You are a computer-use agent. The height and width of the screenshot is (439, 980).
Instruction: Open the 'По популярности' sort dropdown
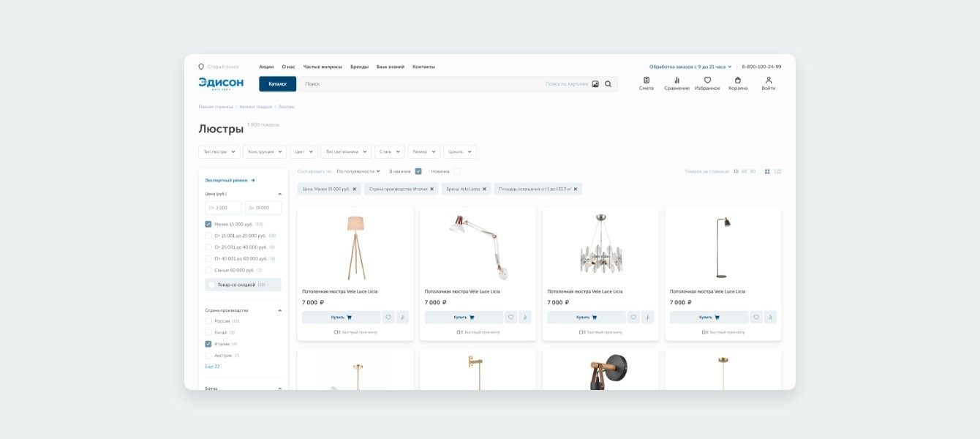click(358, 171)
